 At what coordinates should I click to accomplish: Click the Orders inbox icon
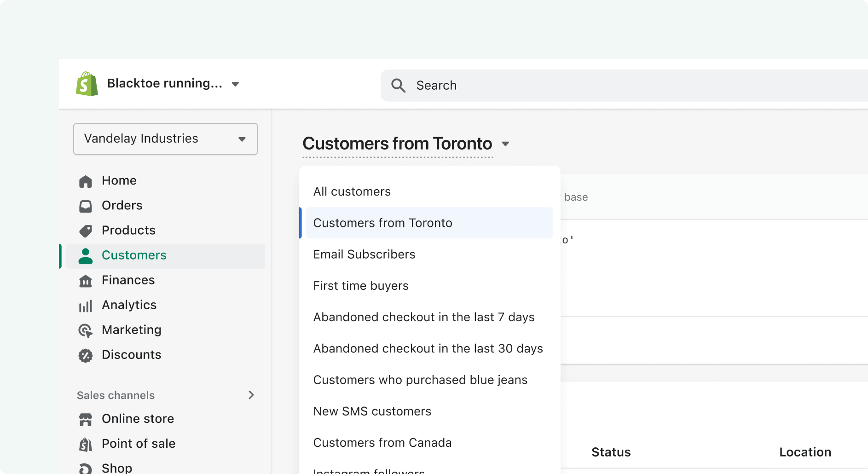coord(86,206)
